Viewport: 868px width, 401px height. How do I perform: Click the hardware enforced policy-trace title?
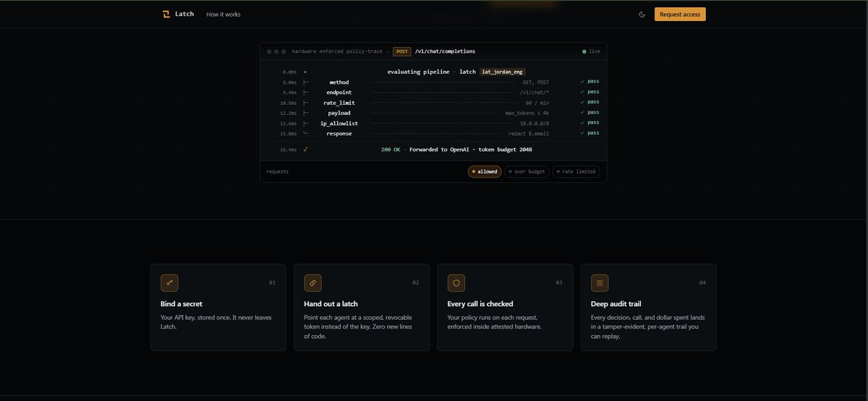[x=337, y=51]
